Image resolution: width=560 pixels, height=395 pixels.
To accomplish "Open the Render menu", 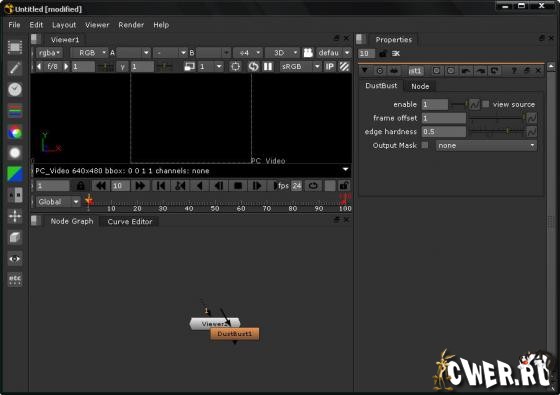I will point(131,25).
